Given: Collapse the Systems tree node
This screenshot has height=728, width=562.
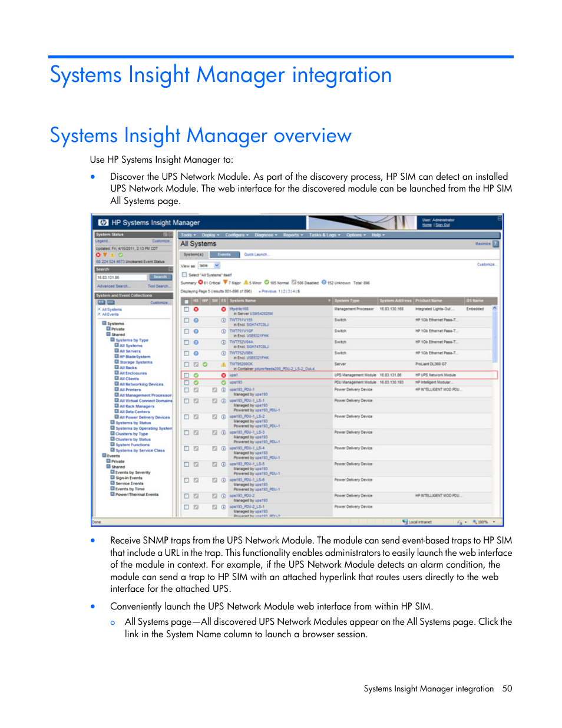Looking at the screenshot, I should (x=104, y=323).
